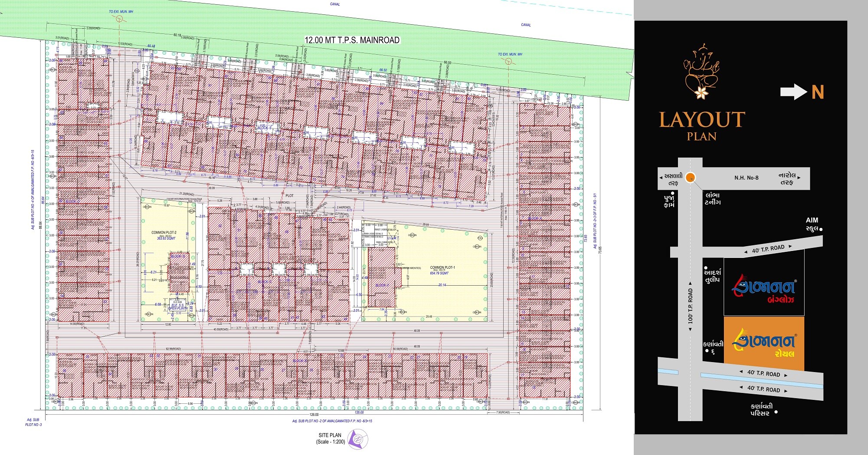Click the Karnavati Parisar location dot

[776, 412]
